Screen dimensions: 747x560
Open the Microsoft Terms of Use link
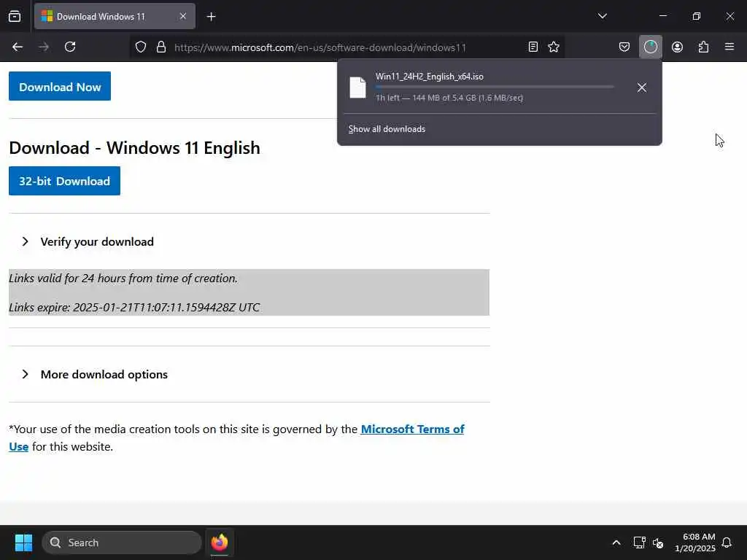pos(413,429)
